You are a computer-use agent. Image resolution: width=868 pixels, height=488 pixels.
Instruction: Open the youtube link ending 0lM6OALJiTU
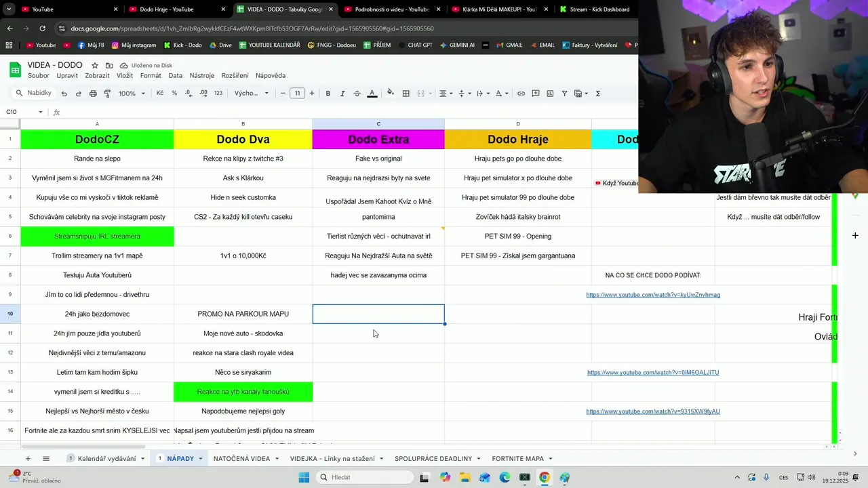coord(653,373)
